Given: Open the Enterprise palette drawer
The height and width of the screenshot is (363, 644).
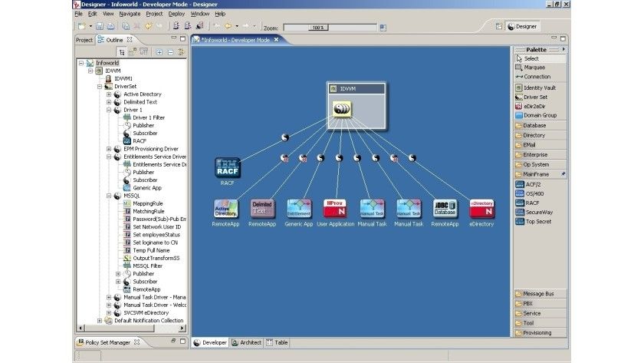Looking at the screenshot, I should coord(540,154).
